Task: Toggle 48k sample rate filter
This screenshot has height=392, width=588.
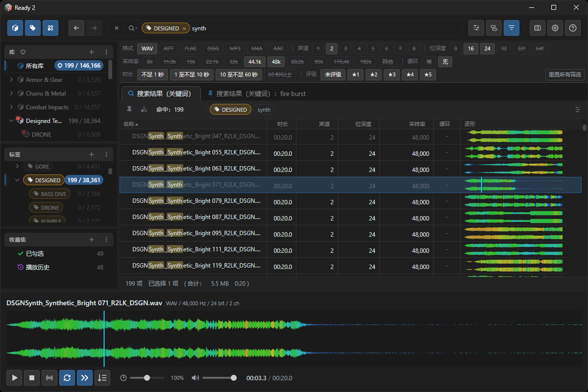Action: pyautogui.click(x=276, y=62)
